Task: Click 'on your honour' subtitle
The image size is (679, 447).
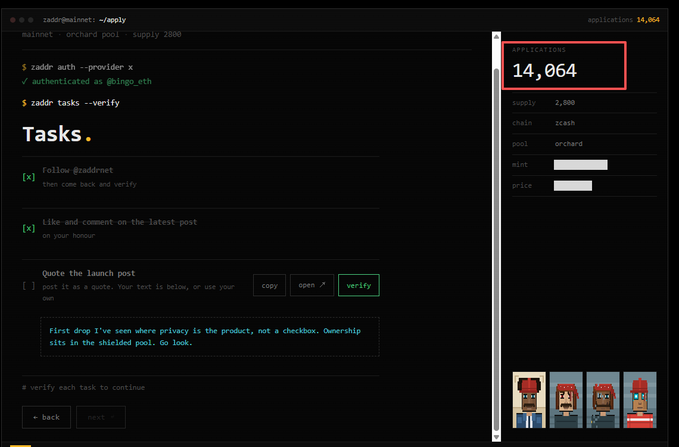Action: (x=68, y=236)
